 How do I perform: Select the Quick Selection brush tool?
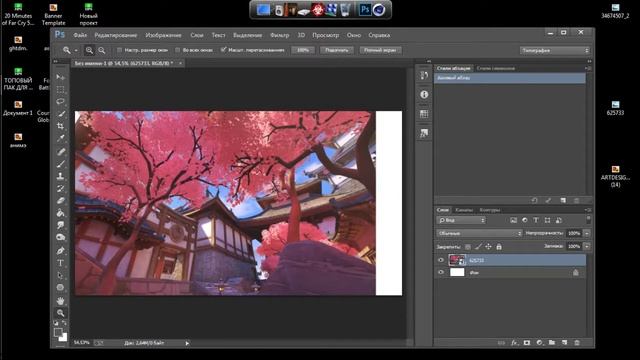coord(60,113)
